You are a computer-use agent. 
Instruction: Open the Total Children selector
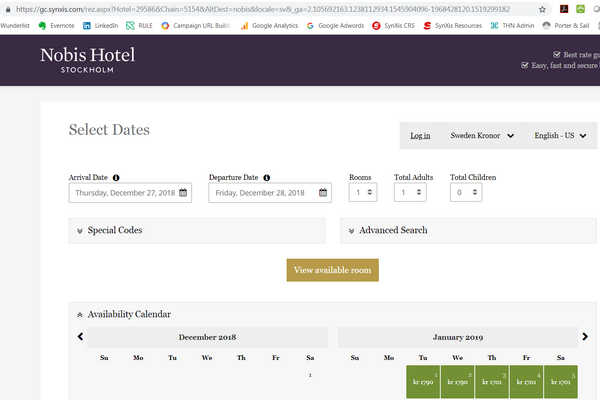click(x=466, y=193)
